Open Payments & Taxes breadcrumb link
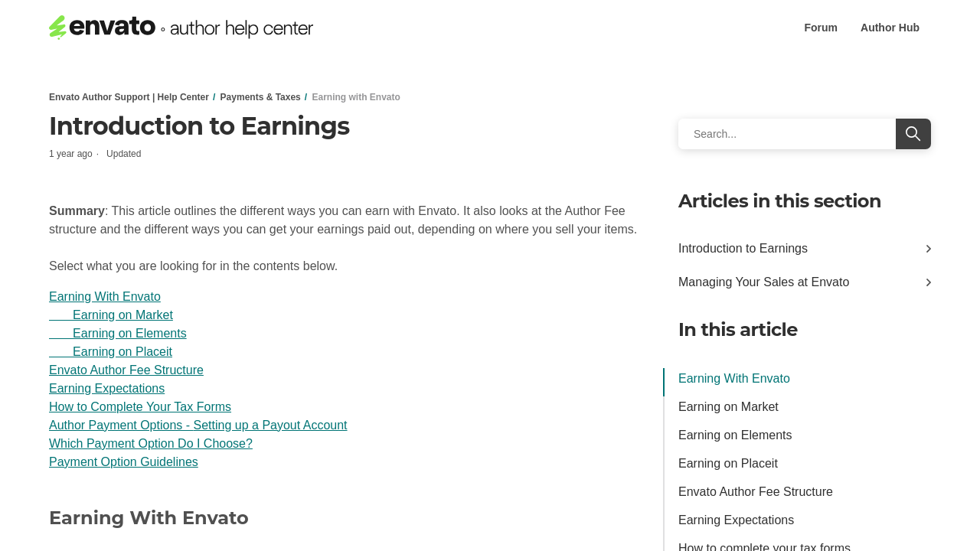 pos(260,97)
